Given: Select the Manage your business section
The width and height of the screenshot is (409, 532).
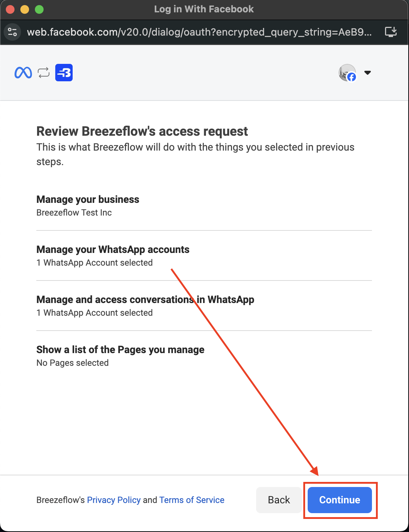Looking at the screenshot, I should tap(88, 199).
